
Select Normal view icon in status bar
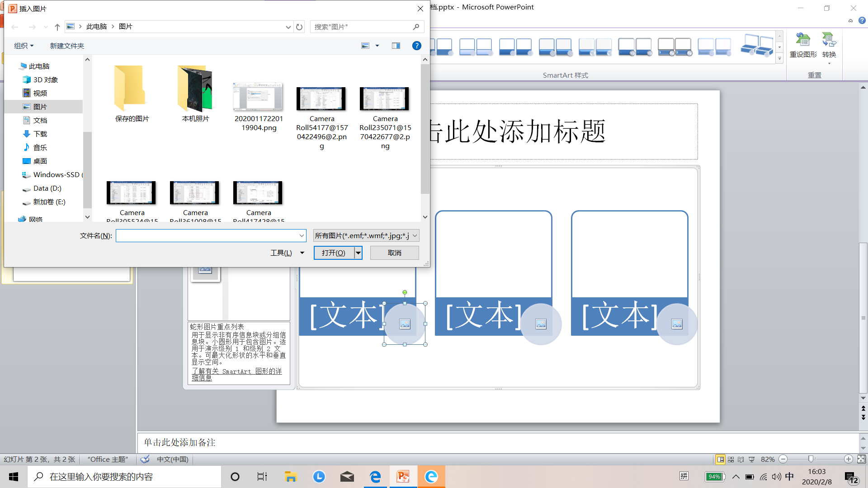pyautogui.click(x=720, y=459)
